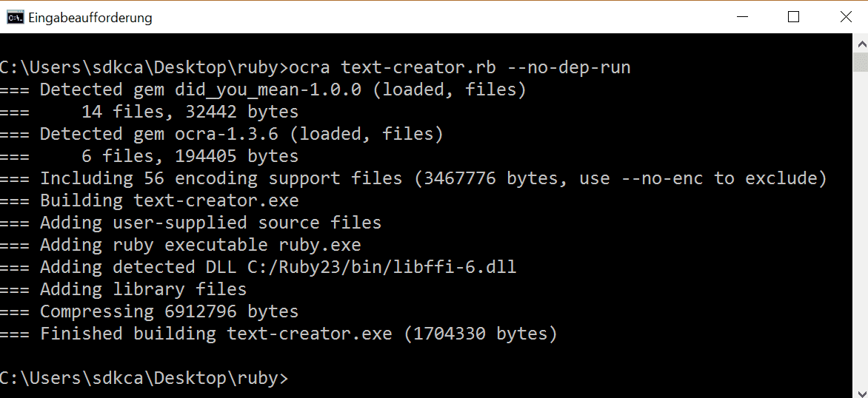868x398 pixels.
Task: Click the ocra text-creator.rb command line
Action: [315, 67]
